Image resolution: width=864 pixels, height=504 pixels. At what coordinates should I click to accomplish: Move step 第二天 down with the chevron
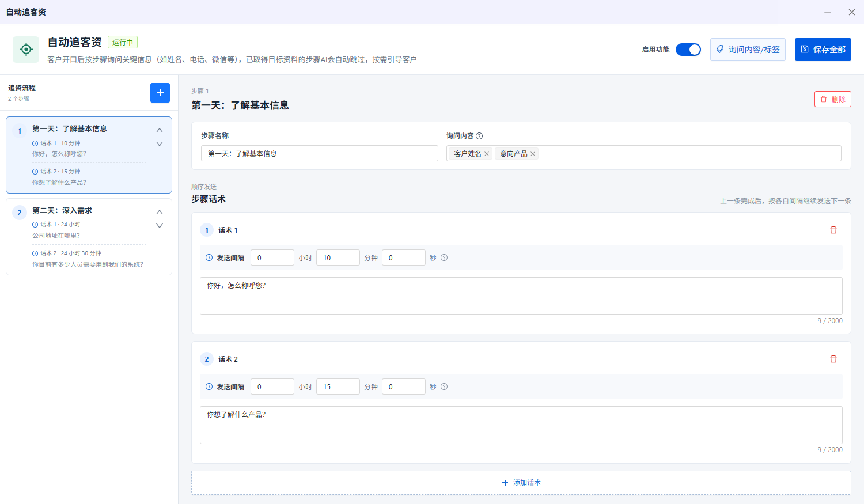click(160, 226)
